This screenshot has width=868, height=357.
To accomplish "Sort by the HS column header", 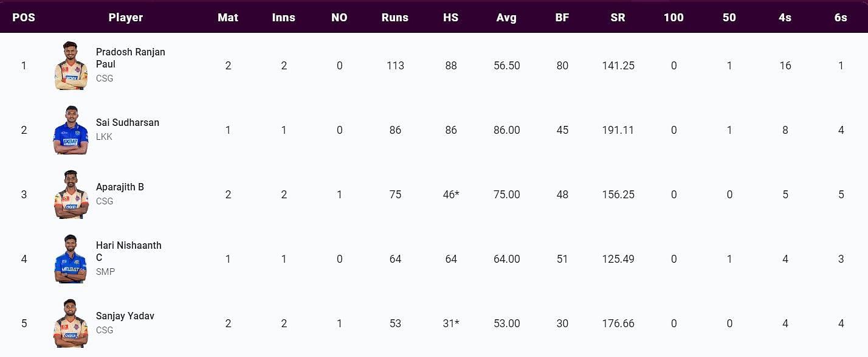I will pos(450,18).
